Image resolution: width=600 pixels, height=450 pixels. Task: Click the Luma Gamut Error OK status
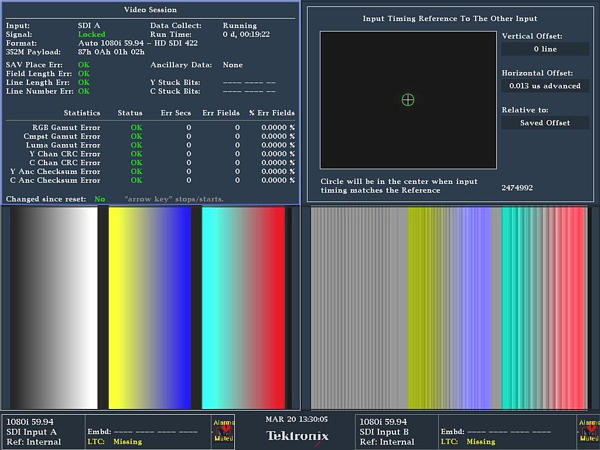point(136,145)
